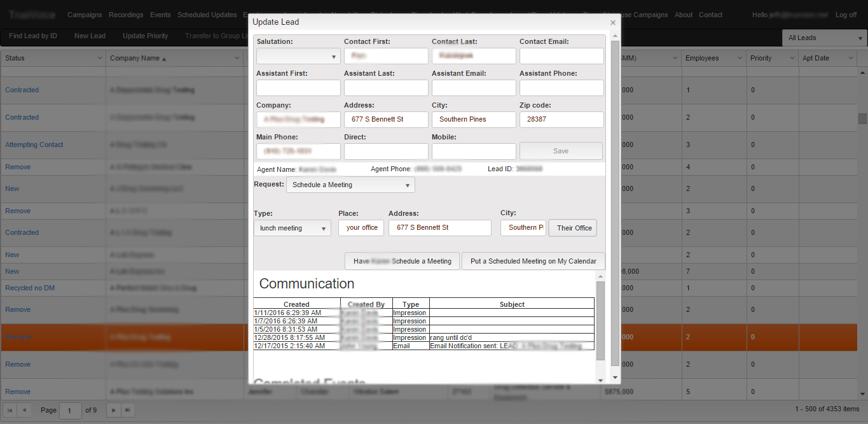Edit Address field showing 677 S Bennett St
868x424 pixels.
point(386,120)
